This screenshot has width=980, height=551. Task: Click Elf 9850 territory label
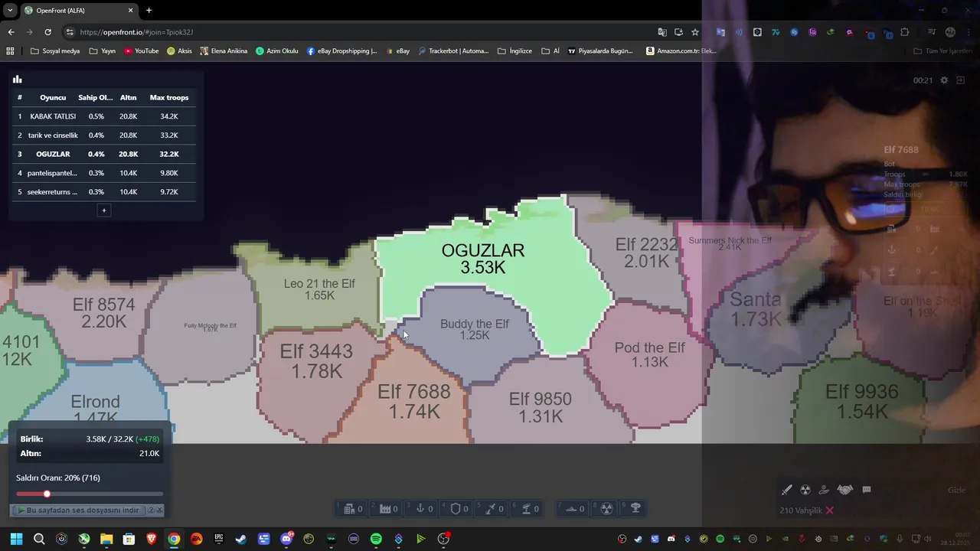click(x=541, y=407)
